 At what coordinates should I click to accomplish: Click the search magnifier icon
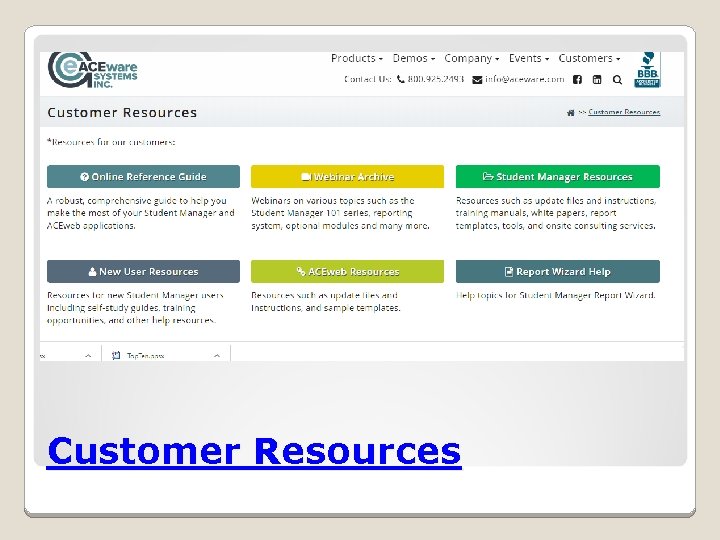[617, 80]
